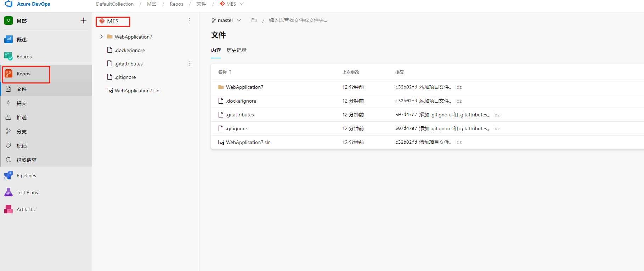Select the 拉取请求 pull requests sidebar item
The width and height of the screenshot is (644, 271).
(46, 160)
